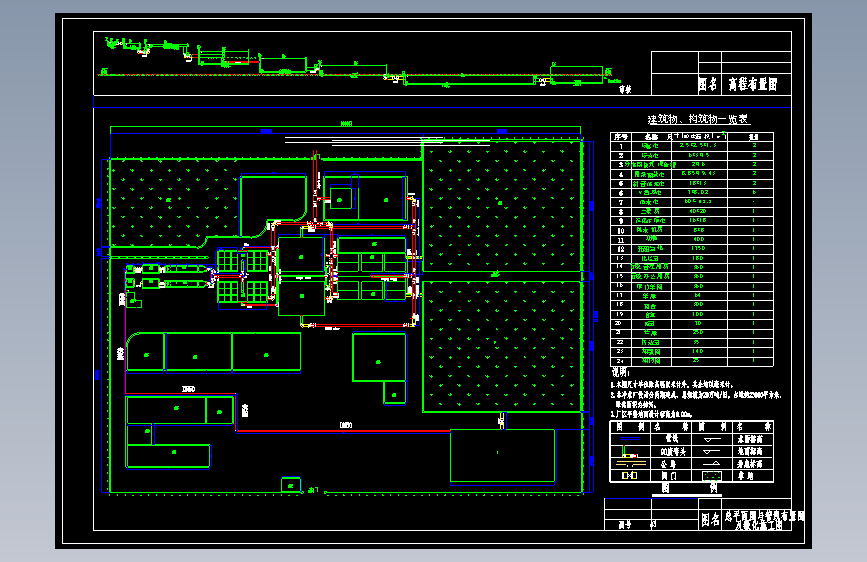Select the large lower-right green lawn area
Image resolution: width=867 pixels, height=562 pixels.
pos(503,346)
